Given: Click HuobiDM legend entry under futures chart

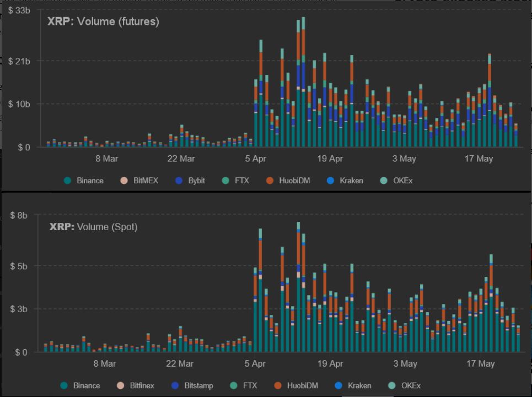Looking at the screenshot, I should pos(289,181).
